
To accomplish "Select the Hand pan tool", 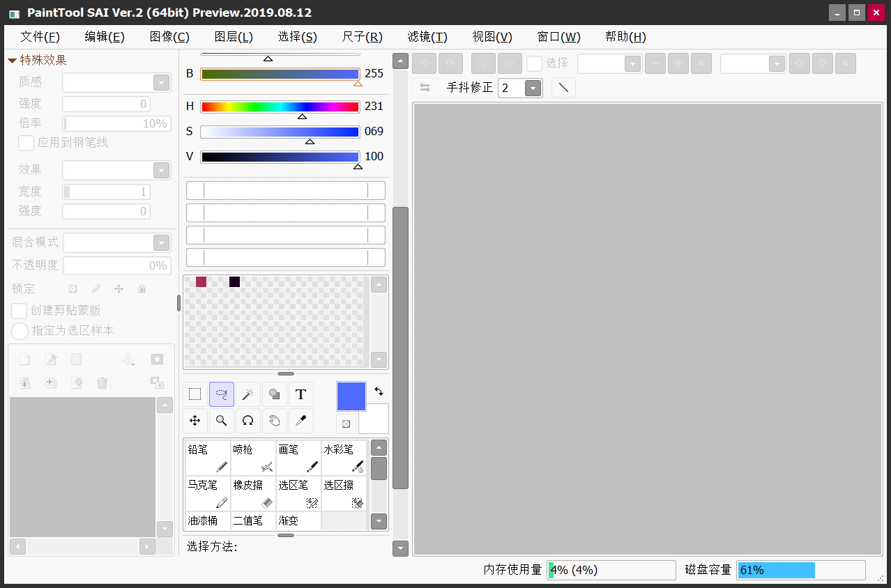I will (275, 421).
